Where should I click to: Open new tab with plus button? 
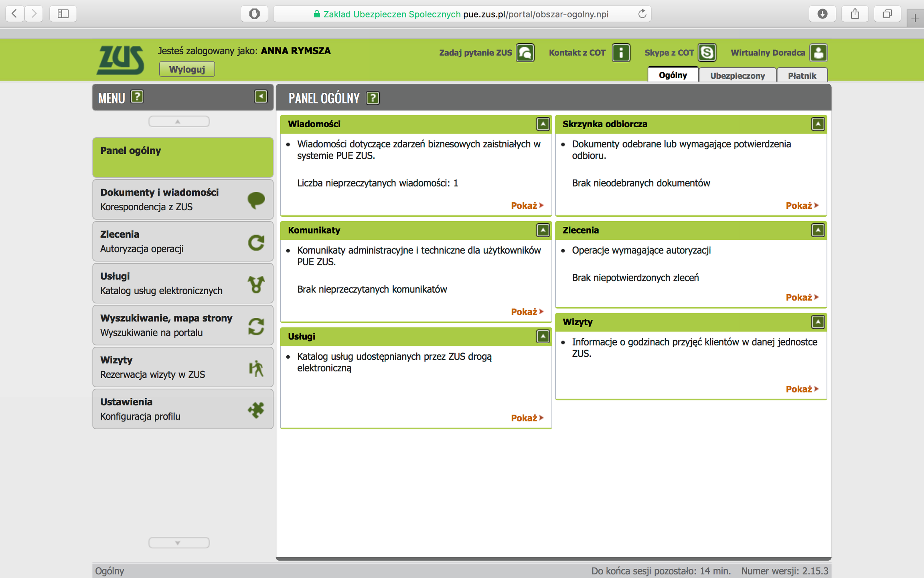click(x=915, y=18)
